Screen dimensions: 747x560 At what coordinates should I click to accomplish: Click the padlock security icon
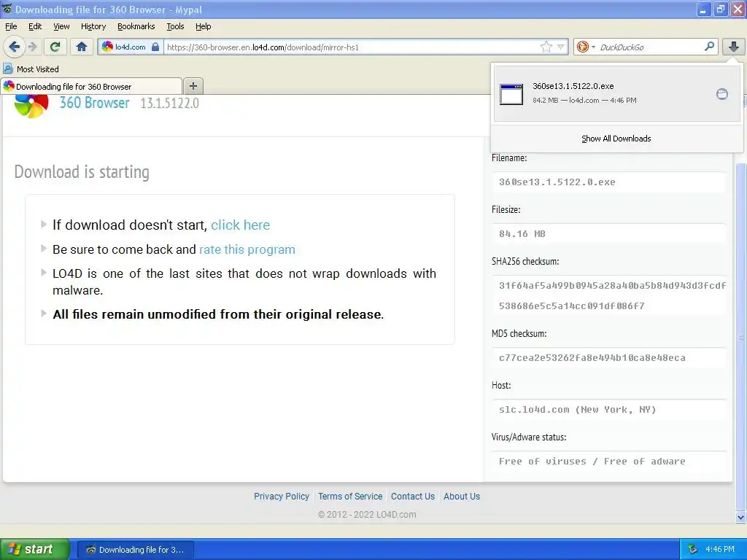(155, 47)
